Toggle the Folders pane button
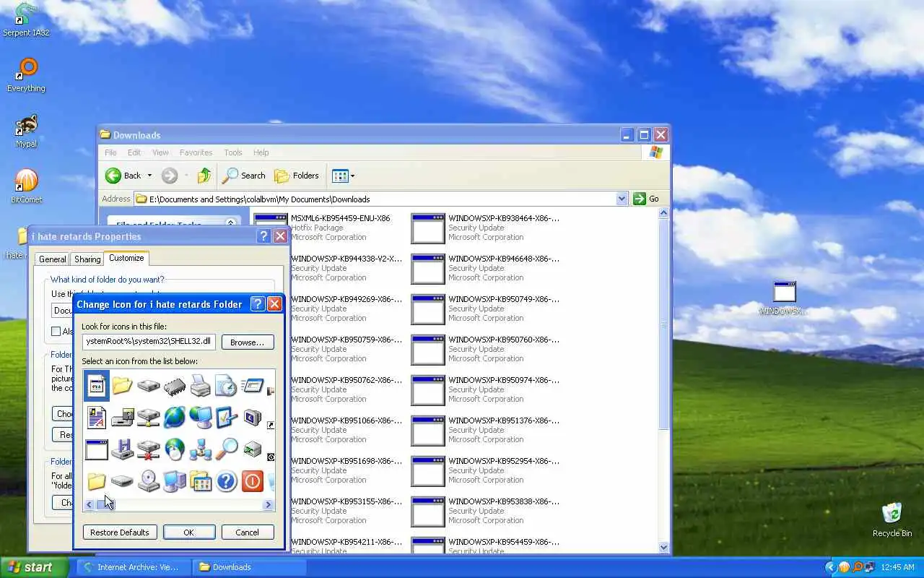This screenshot has width=924, height=578. [x=297, y=176]
